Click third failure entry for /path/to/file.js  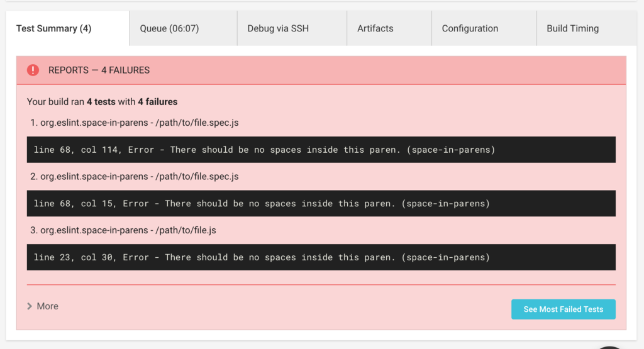(123, 230)
